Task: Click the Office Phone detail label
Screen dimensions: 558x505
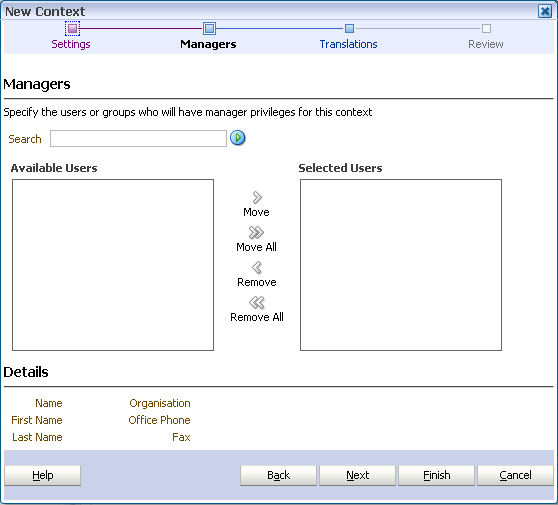Action: click(159, 420)
